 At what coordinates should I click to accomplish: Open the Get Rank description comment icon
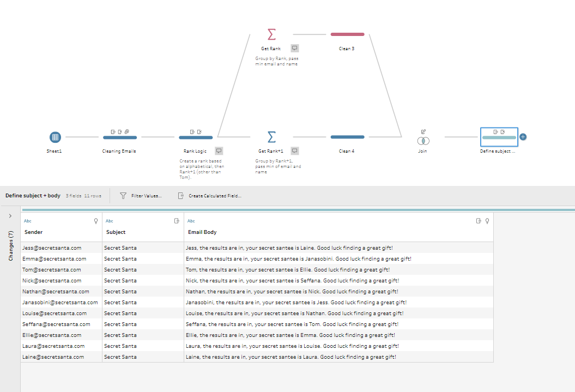click(x=295, y=48)
